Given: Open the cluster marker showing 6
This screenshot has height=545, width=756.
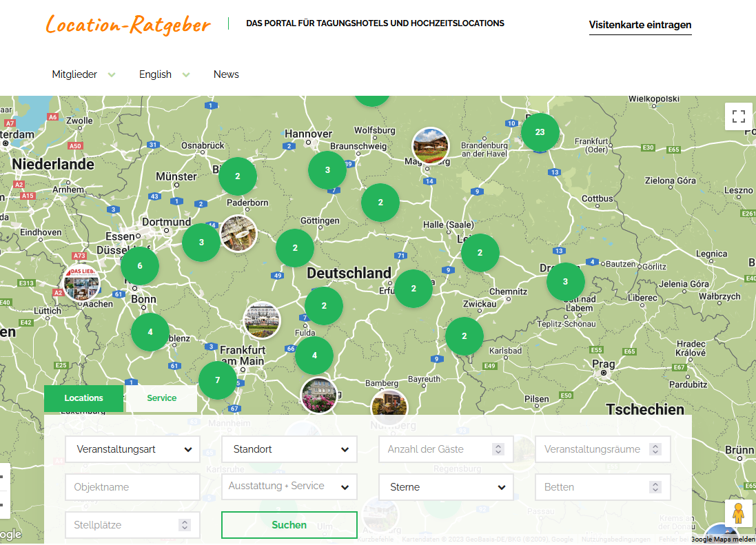Looking at the screenshot, I should [x=140, y=266].
